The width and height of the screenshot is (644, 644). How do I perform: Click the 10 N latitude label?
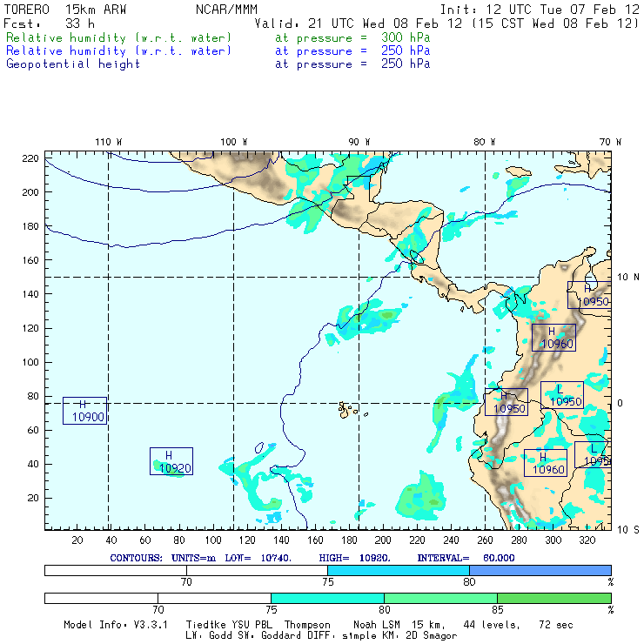(x=627, y=277)
